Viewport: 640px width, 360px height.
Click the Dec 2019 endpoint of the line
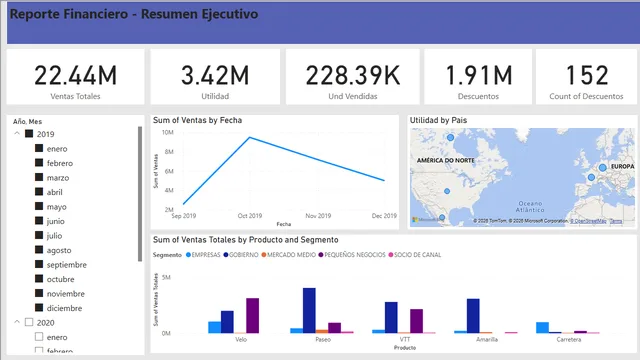[384, 180]
